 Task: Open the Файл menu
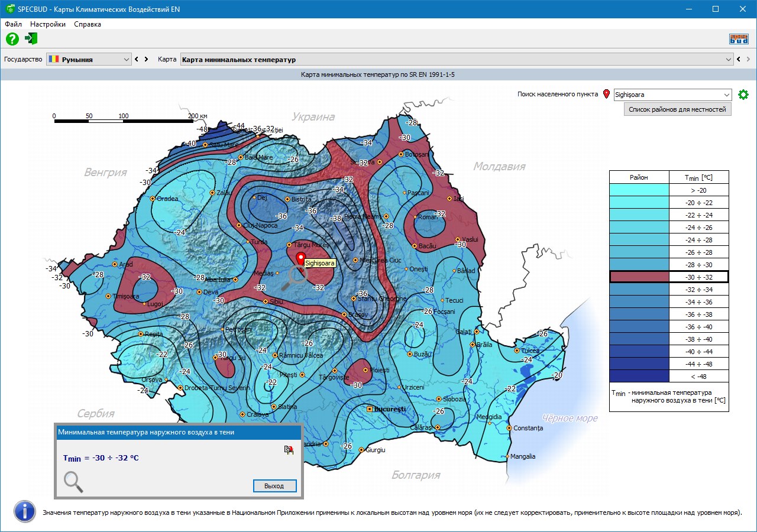(13, 24)
